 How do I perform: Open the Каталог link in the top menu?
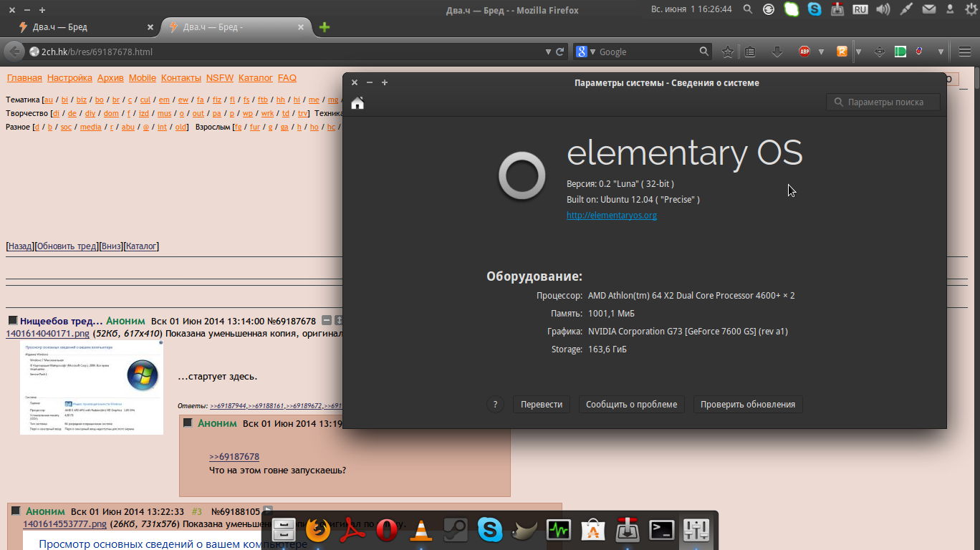click(256, 78)
